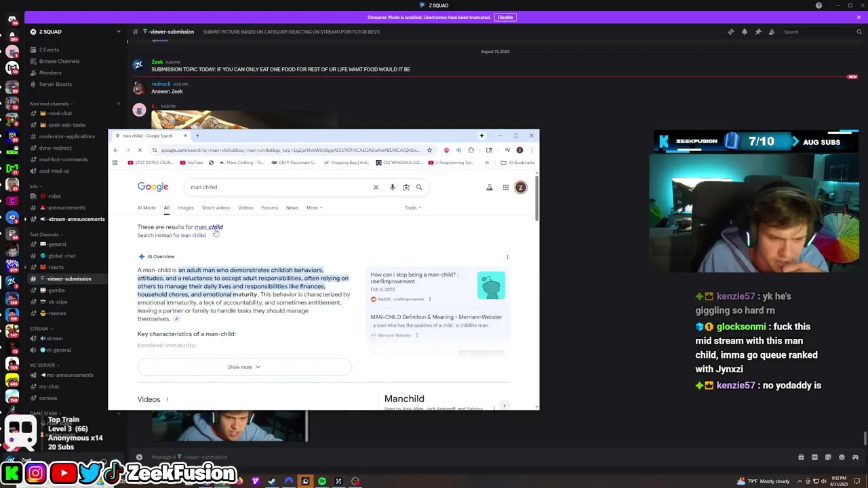The height and width of the screenshot is (488, 868).
Task: Open the mod-chat channel
Action: (60, 113)
